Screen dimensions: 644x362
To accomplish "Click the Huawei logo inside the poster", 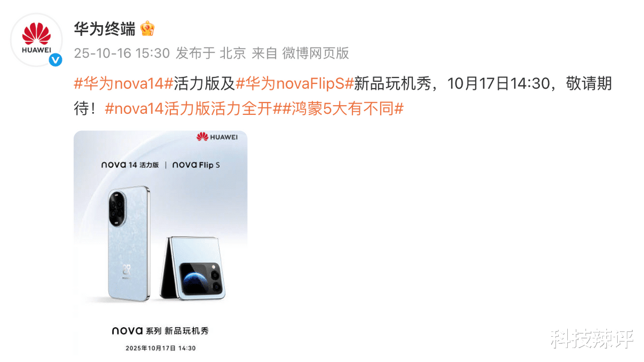I will tap(217, 137).
